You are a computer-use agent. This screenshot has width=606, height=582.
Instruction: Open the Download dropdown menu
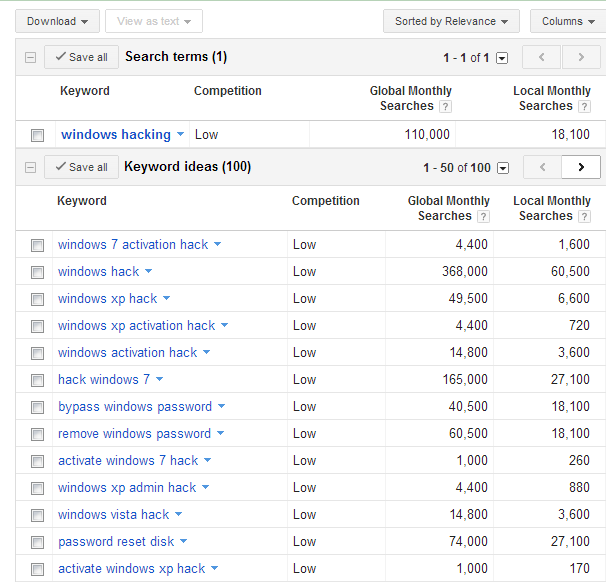click(x=57, y=21)
